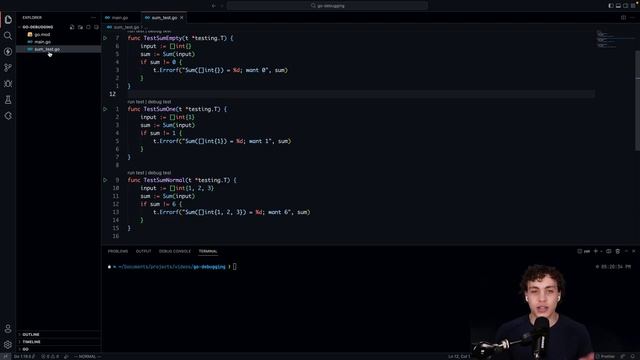Run TestSumNormal via gutter play icon
The height and width of the screenshot is (360, 640).
105,180
